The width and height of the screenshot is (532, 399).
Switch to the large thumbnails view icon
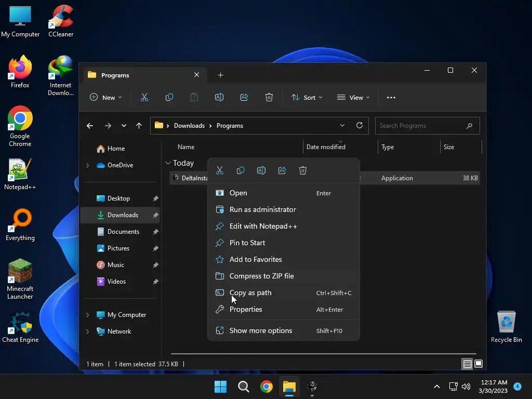click(478, 364)
